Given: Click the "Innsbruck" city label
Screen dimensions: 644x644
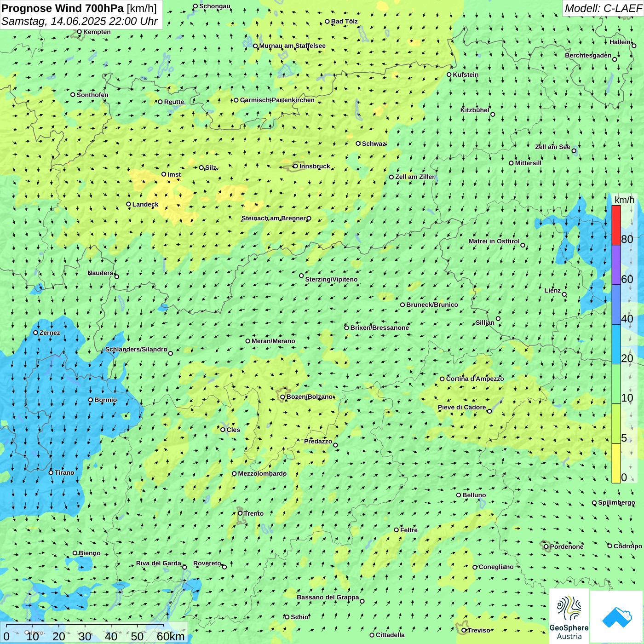Looking at the screenshot, I should [315, 166].
